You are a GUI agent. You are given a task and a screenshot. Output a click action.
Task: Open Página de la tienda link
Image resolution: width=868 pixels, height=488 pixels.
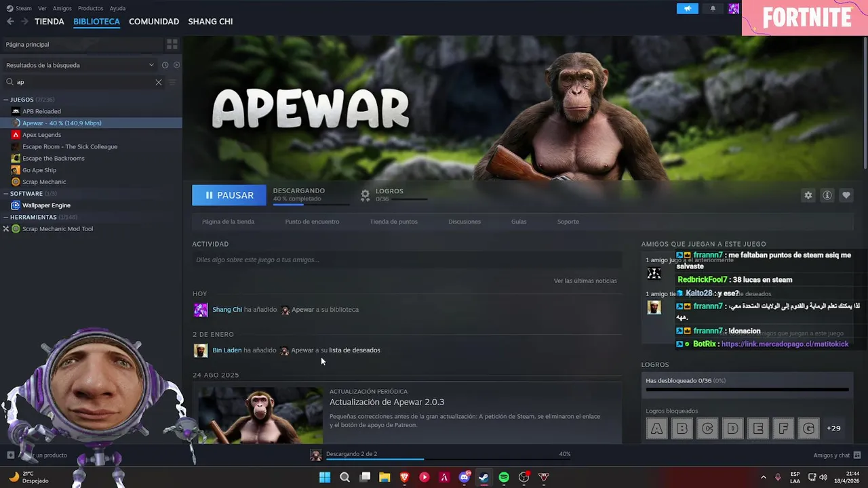point(228,222)
